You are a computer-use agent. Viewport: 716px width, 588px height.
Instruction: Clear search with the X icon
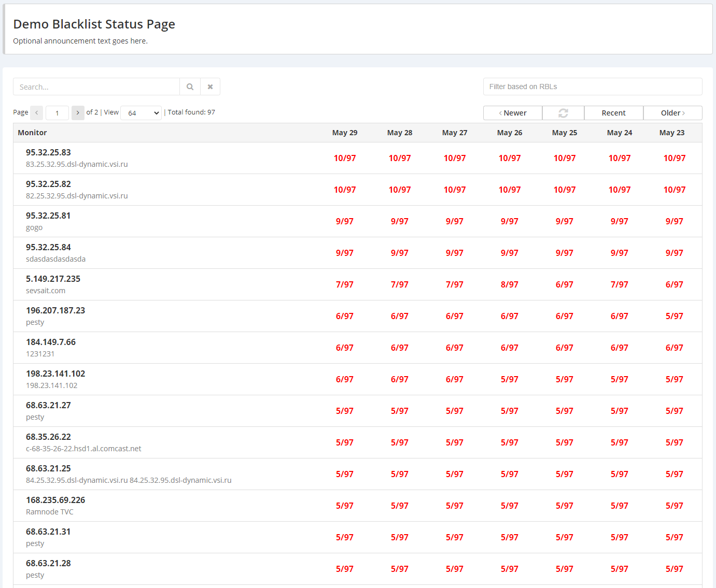210,87
